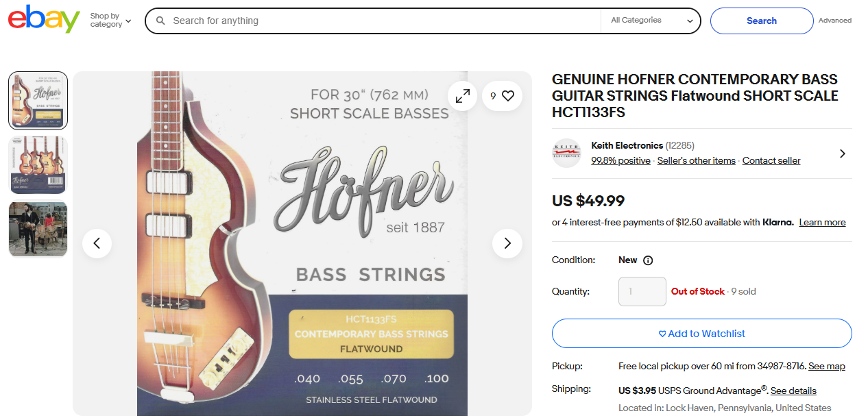Add item to Watchlist
This screenshot has width=868, height=420.
point(701,334)
